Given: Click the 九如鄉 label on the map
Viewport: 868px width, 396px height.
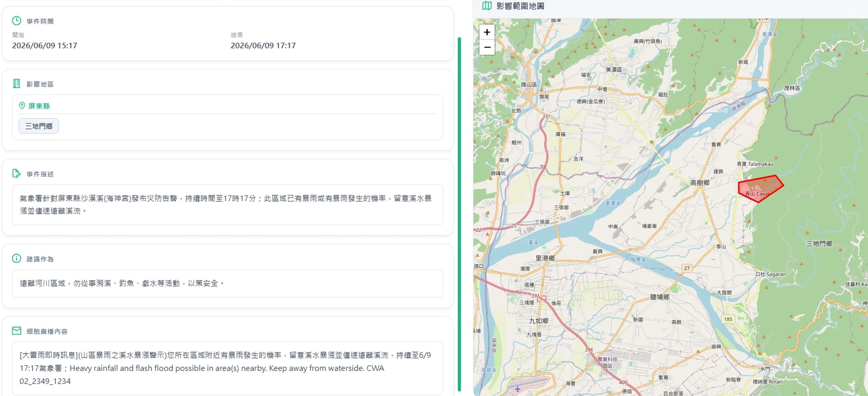Looking at the screenshot, I should pyautogui.click(x=539, y=321).
